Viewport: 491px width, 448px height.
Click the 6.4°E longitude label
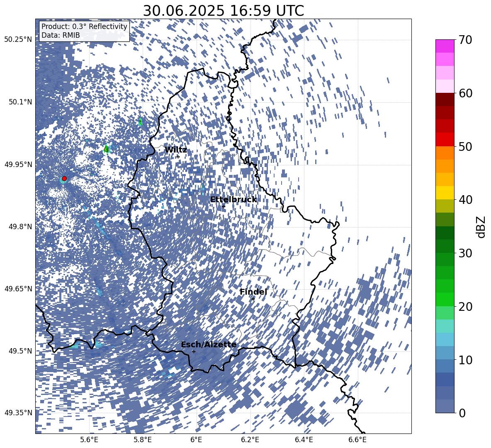coord(304,440)
